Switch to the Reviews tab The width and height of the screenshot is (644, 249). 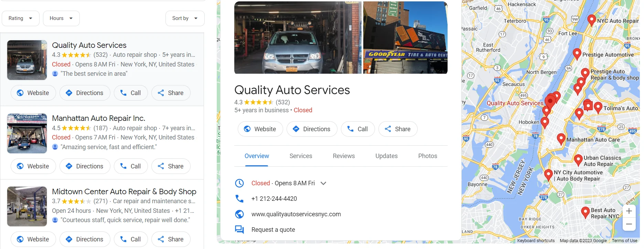click(x=344, y=156)
